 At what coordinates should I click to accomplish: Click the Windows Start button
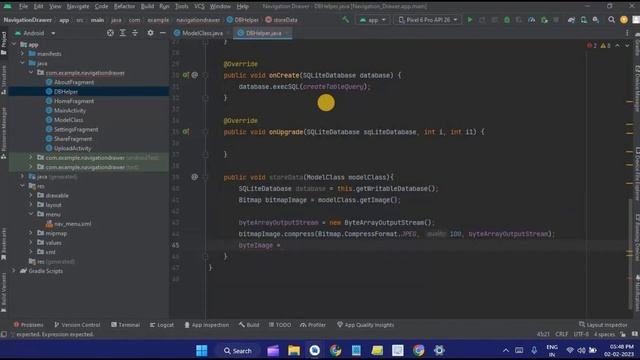tap(202, 350)
